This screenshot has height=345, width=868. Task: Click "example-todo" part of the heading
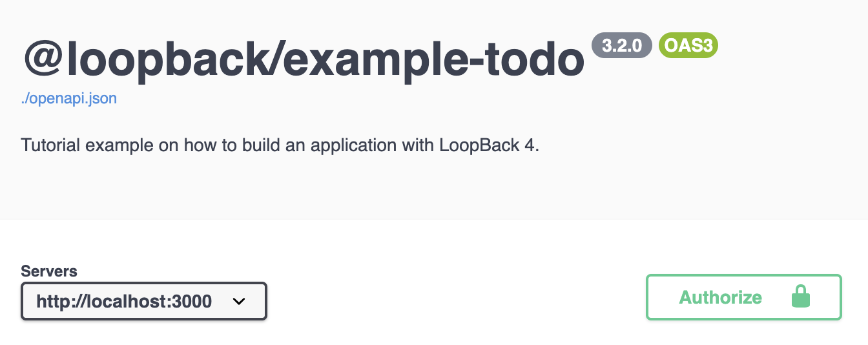click(x=435, y=59)
